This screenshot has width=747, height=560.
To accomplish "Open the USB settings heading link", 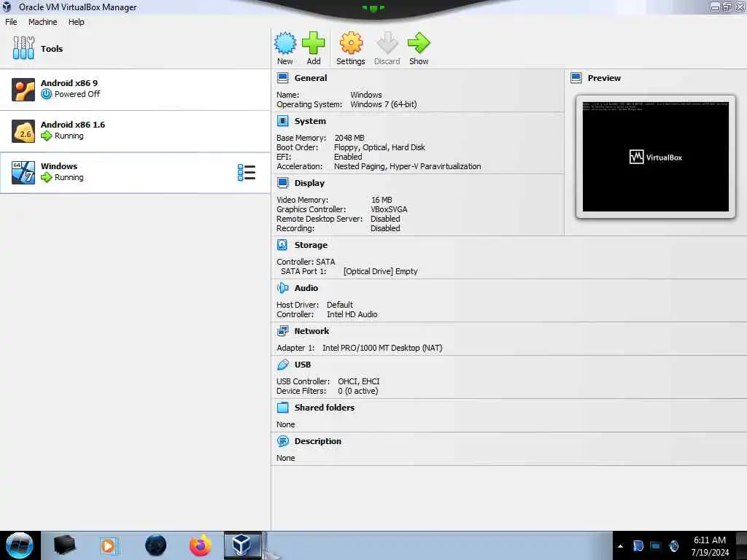I will coord(303,365).
